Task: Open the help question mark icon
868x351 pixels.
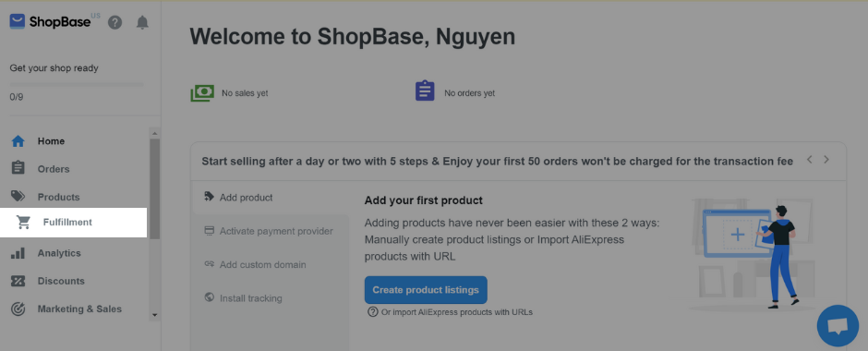Action: (115, 23)
